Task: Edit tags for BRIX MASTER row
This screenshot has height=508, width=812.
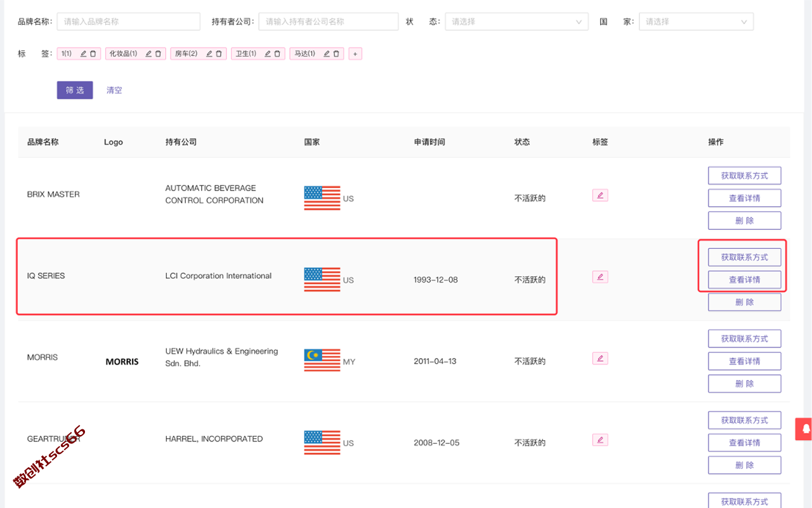Action: pos(599,196)
